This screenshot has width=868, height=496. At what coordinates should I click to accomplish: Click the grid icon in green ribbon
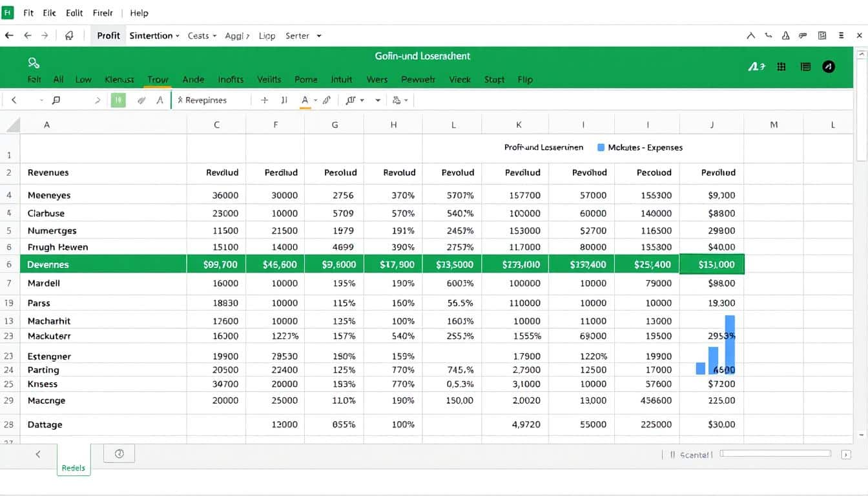[x=781, y=67]
